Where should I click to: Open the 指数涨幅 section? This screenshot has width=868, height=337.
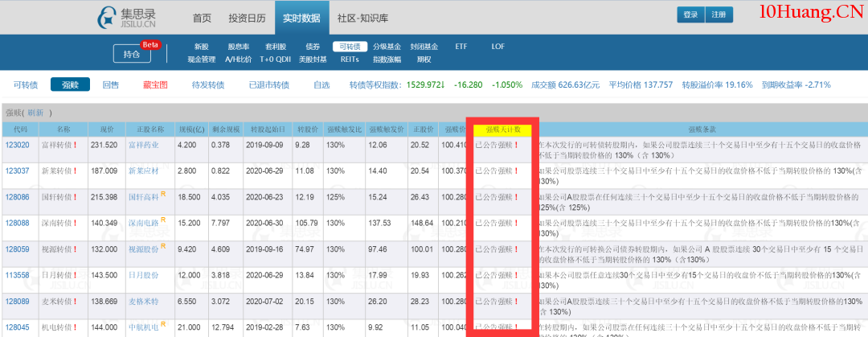[387, 60]
